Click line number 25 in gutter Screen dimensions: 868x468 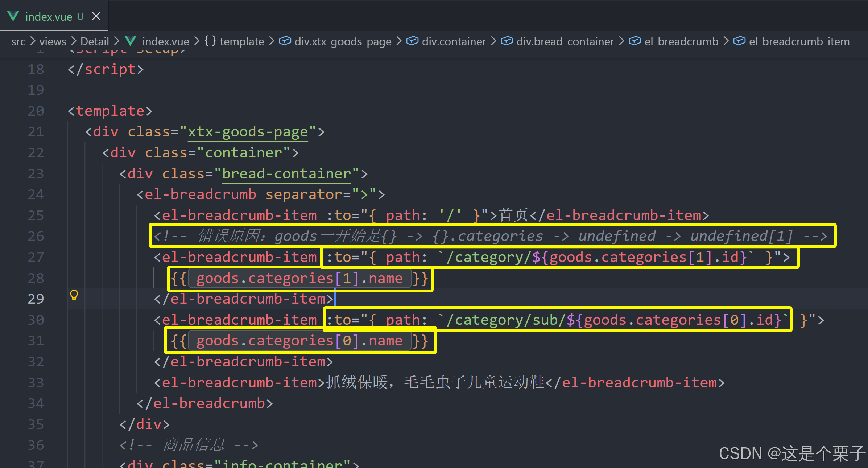coord(36,215)
